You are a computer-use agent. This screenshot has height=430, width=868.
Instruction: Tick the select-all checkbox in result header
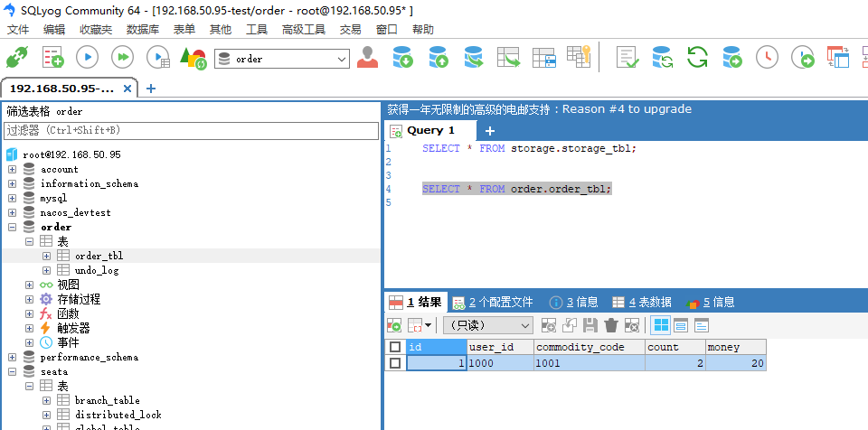[x=395, y=347]
